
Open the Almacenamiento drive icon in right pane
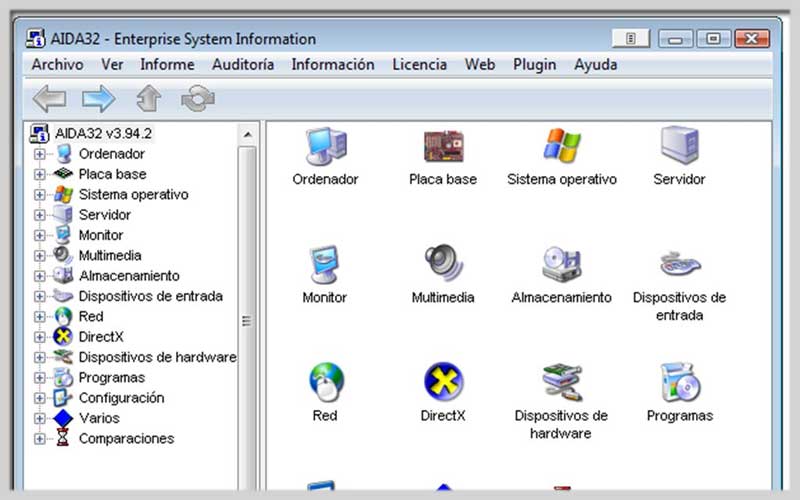[x=561, y=264]
